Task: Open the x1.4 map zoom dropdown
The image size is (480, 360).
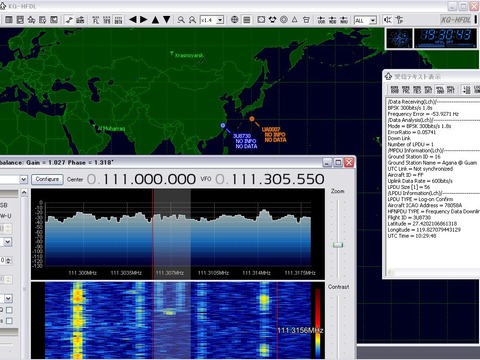Action: (x=220, y=20)
